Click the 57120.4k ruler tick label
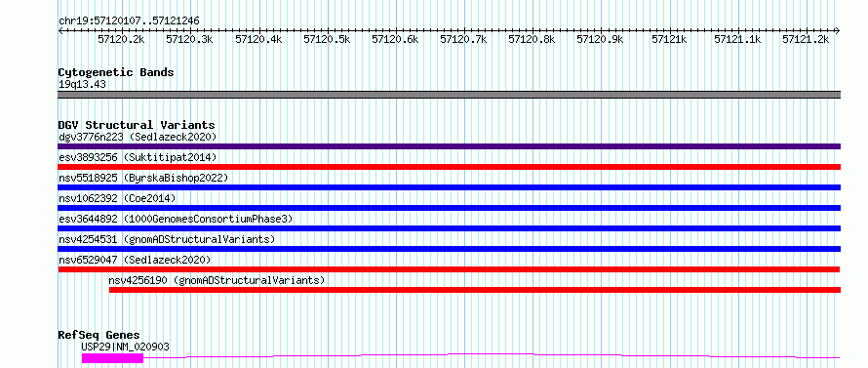The width and height of the screenshot is (868, 368). (258, 39)
